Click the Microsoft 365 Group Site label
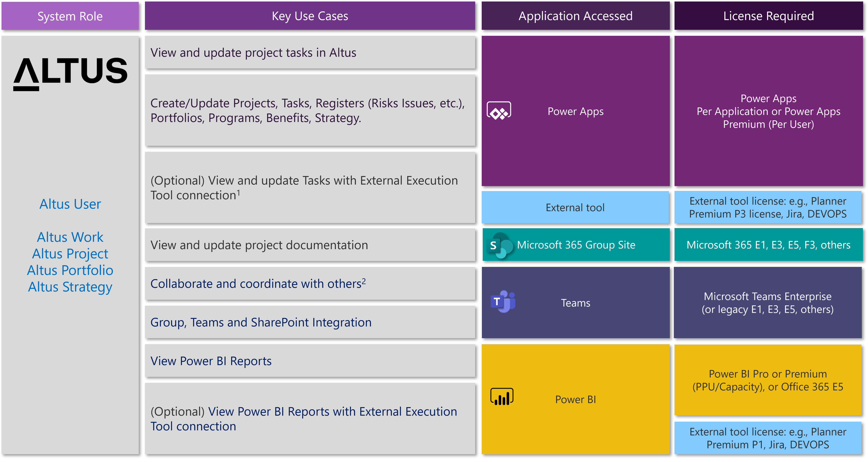The width and height of the screenshot is (868, 462). pyautogui.click(x=576, y=245)
